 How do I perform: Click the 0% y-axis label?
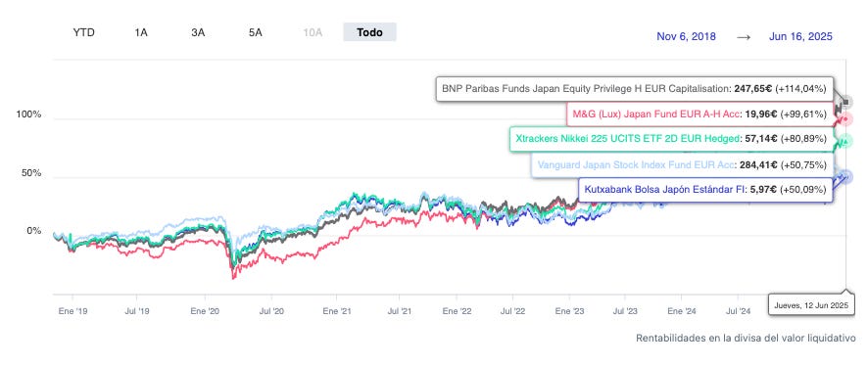34,231
